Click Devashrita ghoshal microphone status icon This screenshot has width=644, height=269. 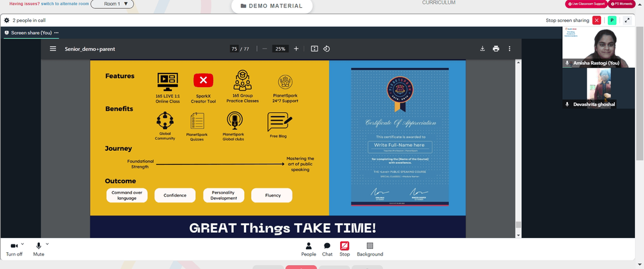567,104
